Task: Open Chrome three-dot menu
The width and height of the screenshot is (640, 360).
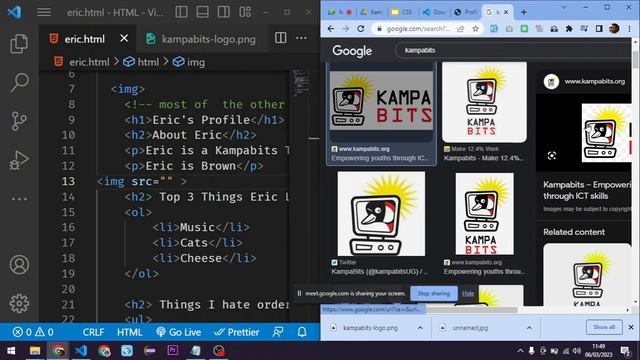Action: pos(629,29)
